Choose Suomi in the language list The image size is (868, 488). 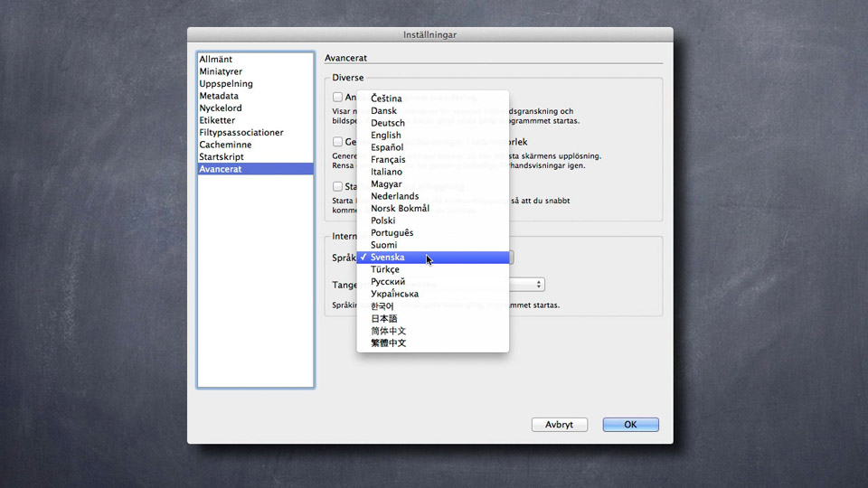(384, 245)
